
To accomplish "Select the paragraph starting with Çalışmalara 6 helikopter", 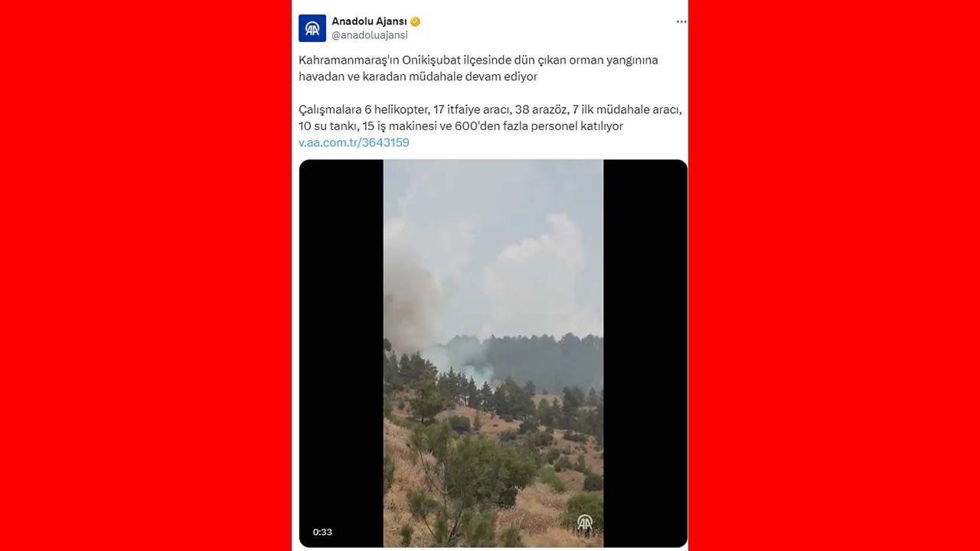I will [x=490, y=117].
